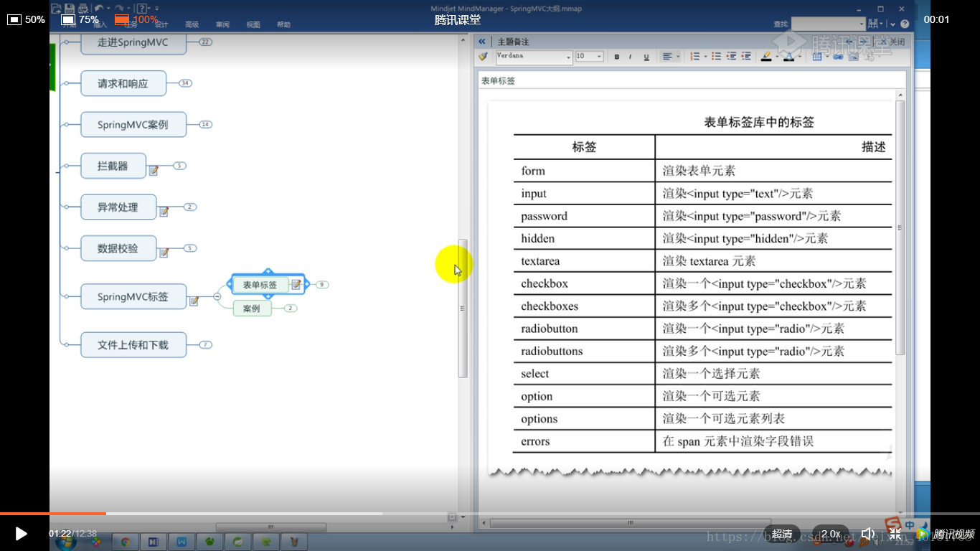The height and width of the screenshot is (551, 980).
Task: Select the 文件上传和下载 topic
Action: click(133, 344)
